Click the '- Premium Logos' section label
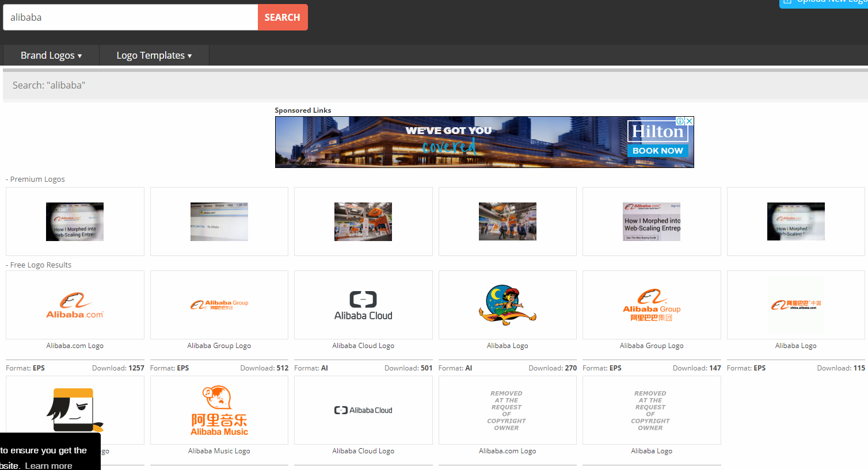The width and height of the screenshot is (868, 470). [x=35, y=179]
